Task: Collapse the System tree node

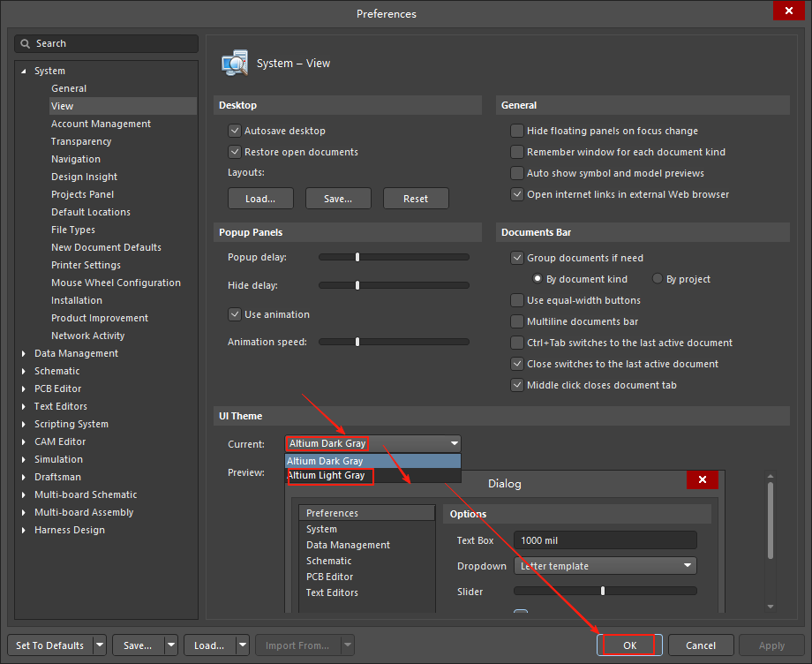Action: [x=23, y=71]
